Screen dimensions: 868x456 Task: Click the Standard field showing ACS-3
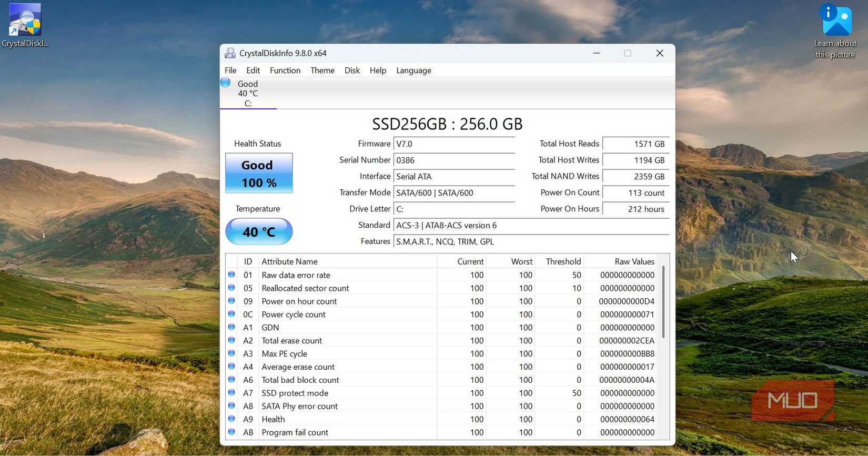click(x=531, y=225)
